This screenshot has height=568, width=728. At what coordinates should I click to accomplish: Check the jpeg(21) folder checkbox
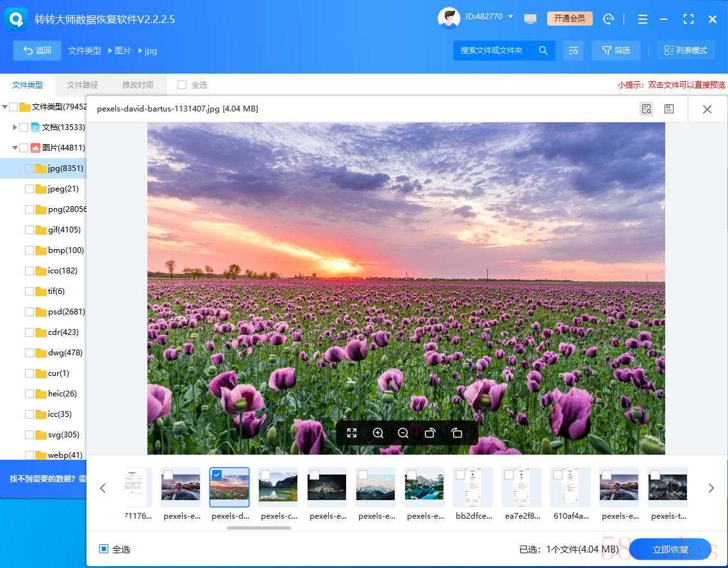[29, 189]
